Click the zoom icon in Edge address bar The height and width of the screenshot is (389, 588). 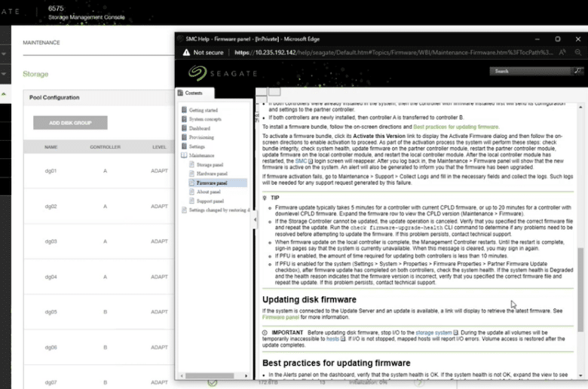pyautogui.click(x=578, y=53)
